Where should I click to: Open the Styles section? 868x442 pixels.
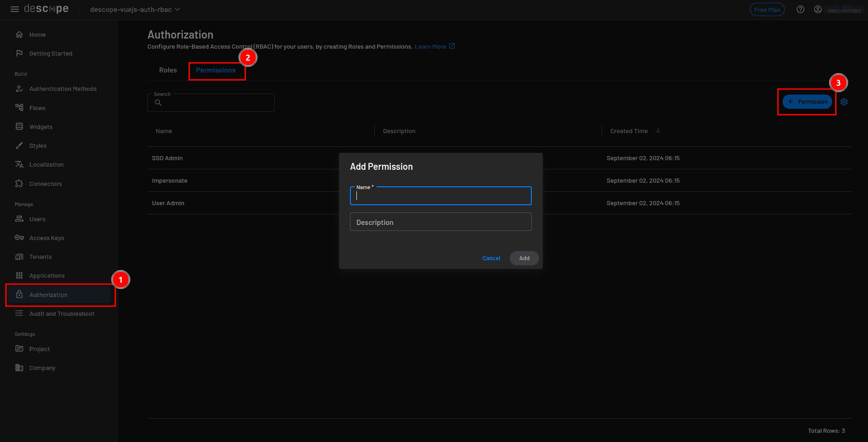(x=38, y=145)
